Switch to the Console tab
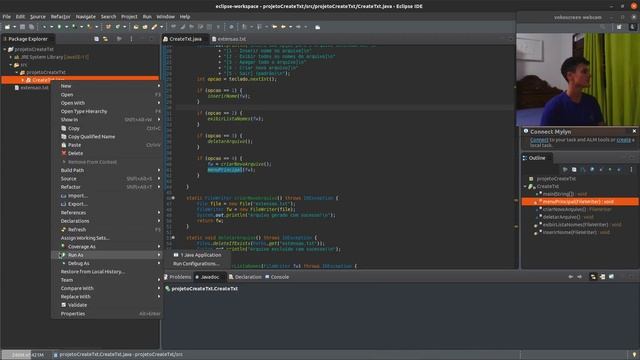The height and width of the screenshot is (360, 640). point(277,277)
